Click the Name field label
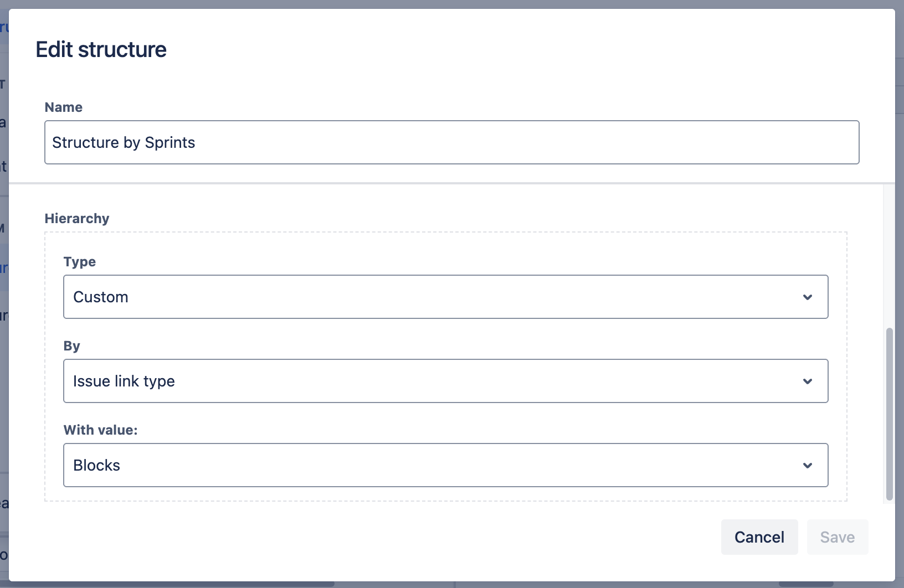Image resolution: width=904 pixels, height=588 pixels. (x=63, y=107)
